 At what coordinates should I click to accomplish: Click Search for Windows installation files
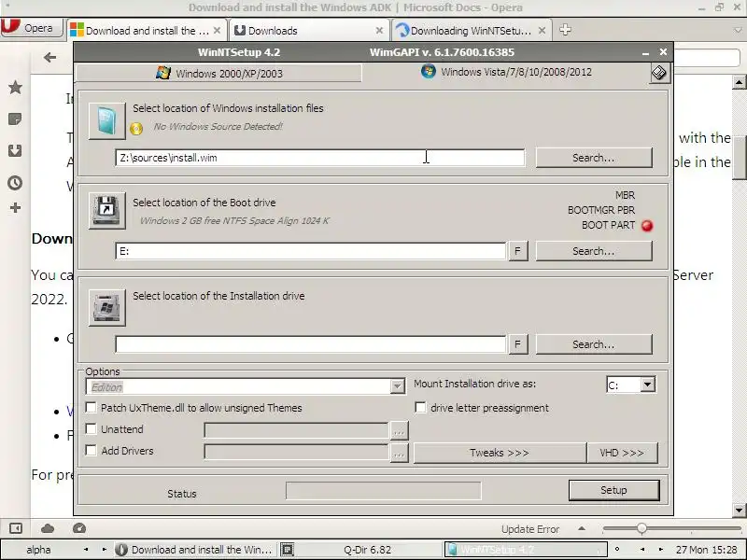coord(594,158)
